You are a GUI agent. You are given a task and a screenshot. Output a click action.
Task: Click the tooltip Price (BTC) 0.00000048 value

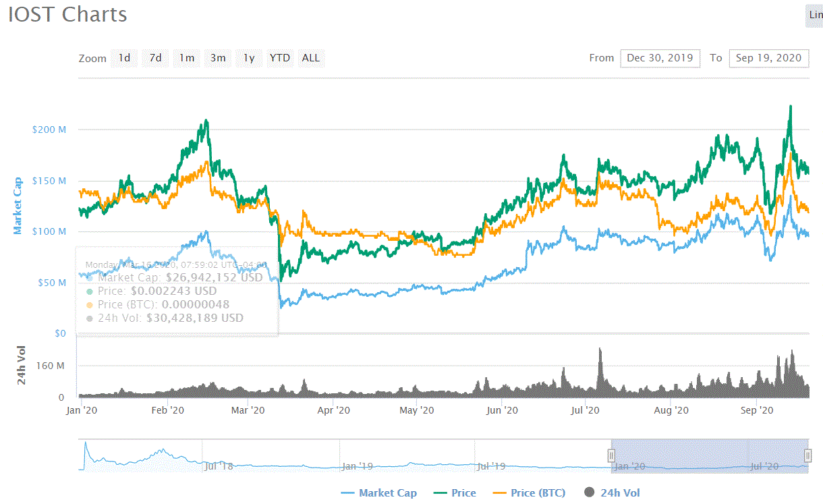tap(196, 304)
